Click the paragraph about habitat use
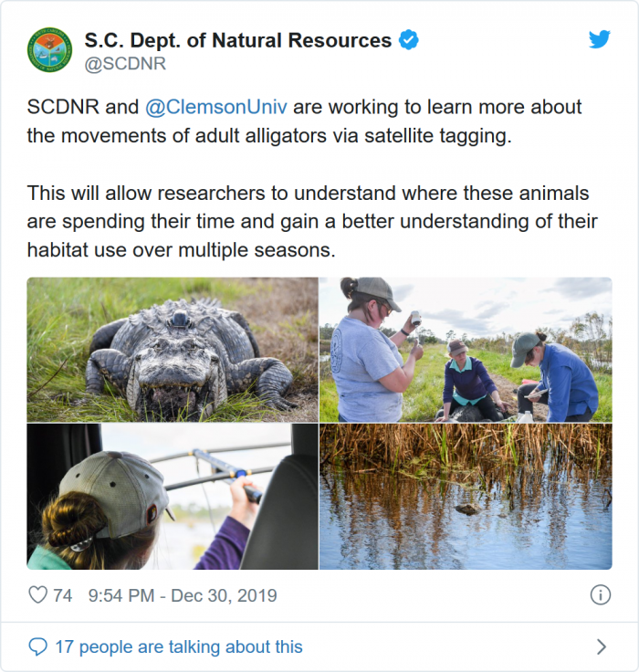The height and width of the screenshot is (672, 639). pos(311,220)
